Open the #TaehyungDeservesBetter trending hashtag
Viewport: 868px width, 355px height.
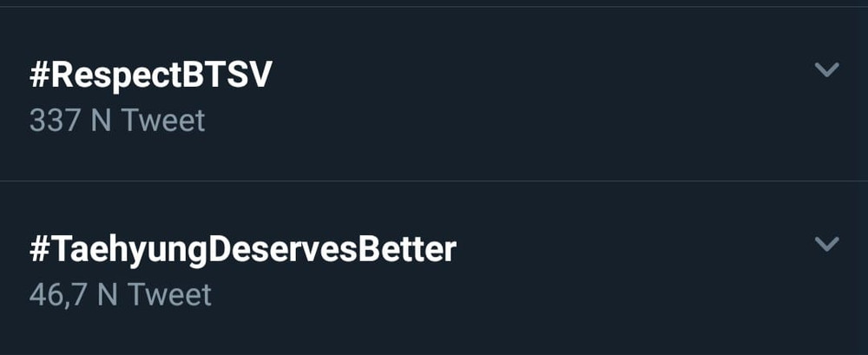[242, 250]
